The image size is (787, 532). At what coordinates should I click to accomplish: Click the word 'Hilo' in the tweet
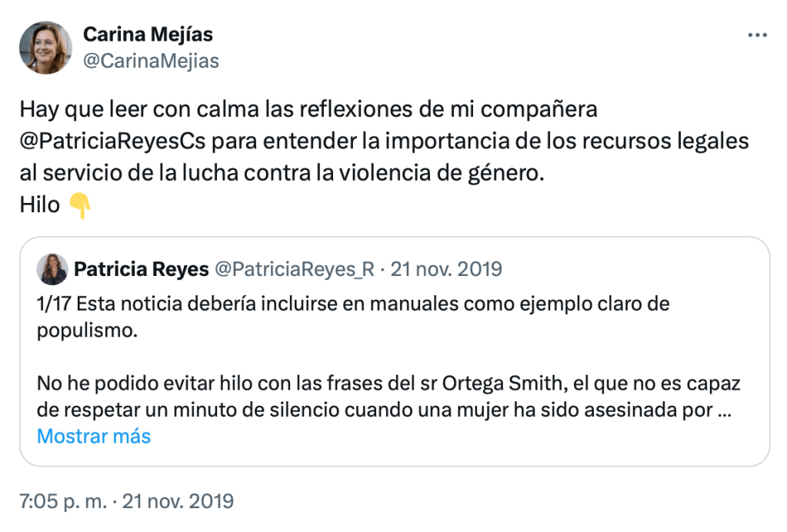[x=40, y=206]
